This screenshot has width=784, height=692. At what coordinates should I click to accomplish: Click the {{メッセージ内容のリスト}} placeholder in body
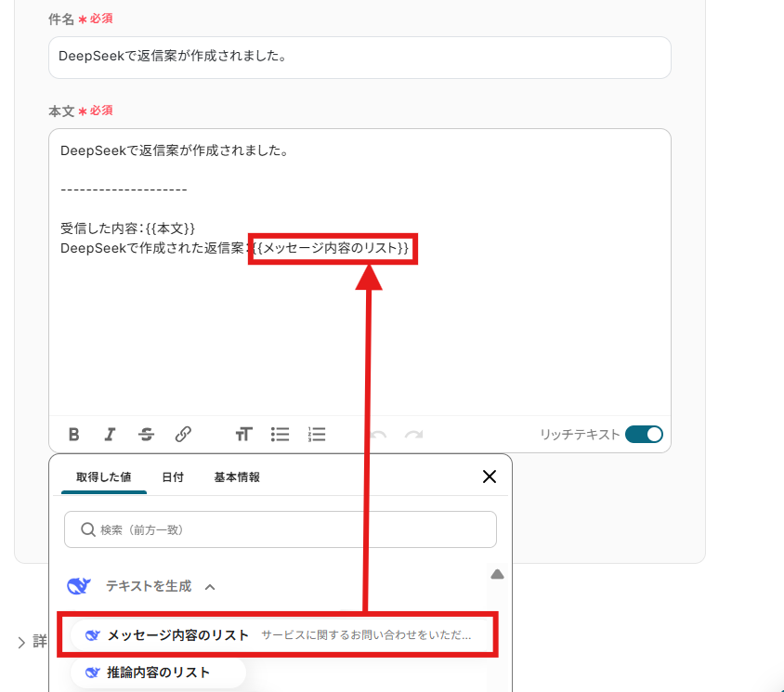click(333, 248)
